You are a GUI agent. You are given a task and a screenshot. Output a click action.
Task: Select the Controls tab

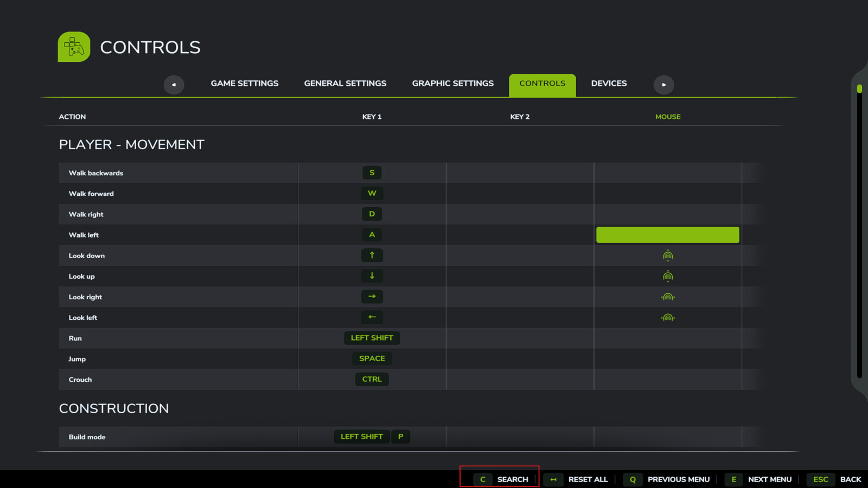pos(542,85)
